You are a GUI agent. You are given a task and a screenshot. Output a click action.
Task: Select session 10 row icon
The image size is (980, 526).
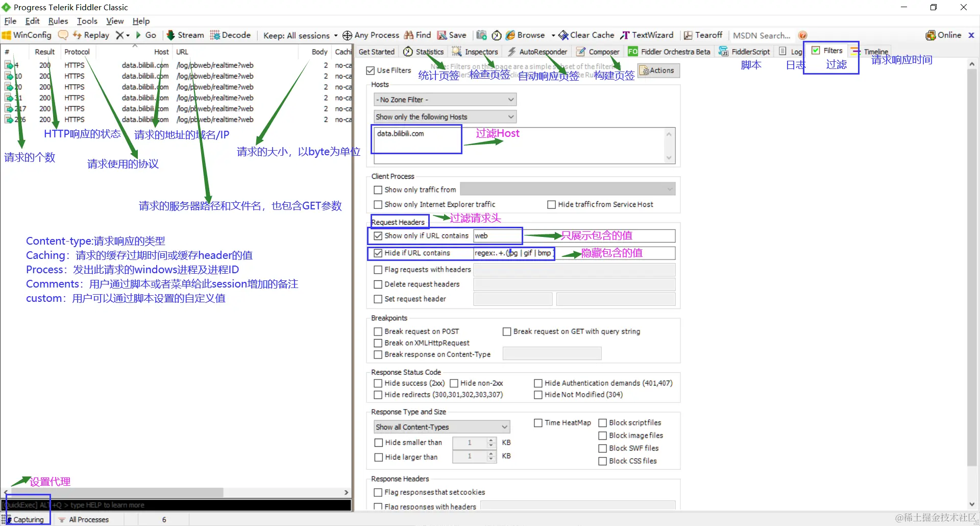pos(9,76)
